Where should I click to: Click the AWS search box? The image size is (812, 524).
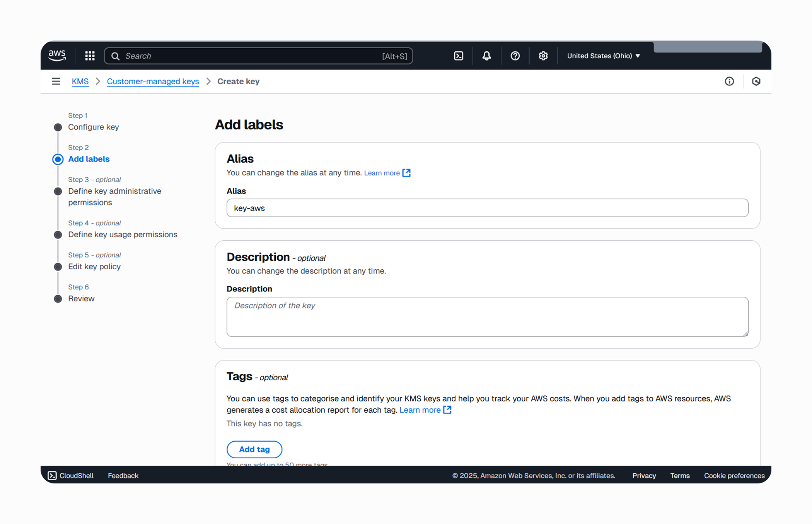[x=258, y=56]
